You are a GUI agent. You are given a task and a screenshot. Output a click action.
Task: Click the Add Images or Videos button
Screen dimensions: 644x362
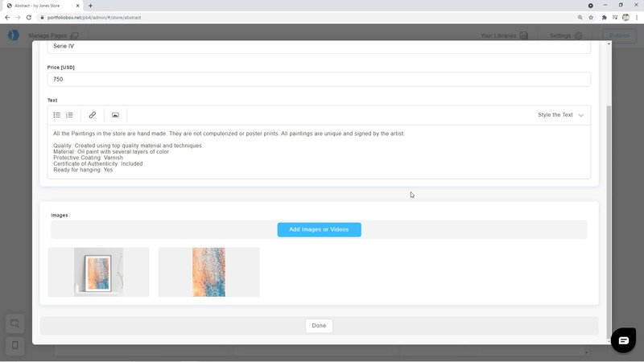[x=319, y=229]
